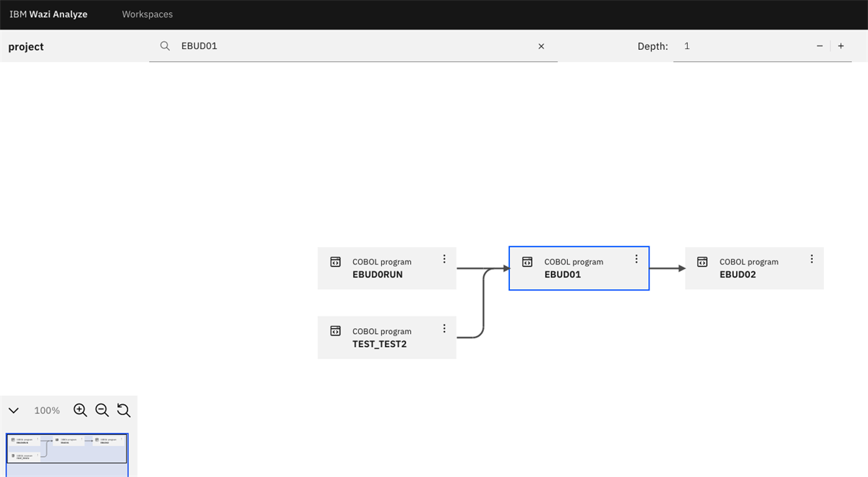Zoom out using the magnifier minus icon
The width and height of the screenshot is (868, 477).
[102, 410]
